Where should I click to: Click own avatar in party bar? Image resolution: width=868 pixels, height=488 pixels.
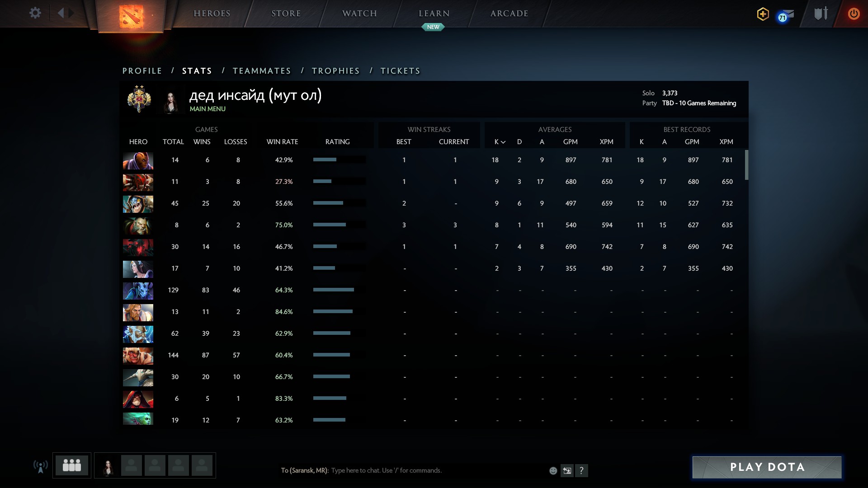pos(108,465)
